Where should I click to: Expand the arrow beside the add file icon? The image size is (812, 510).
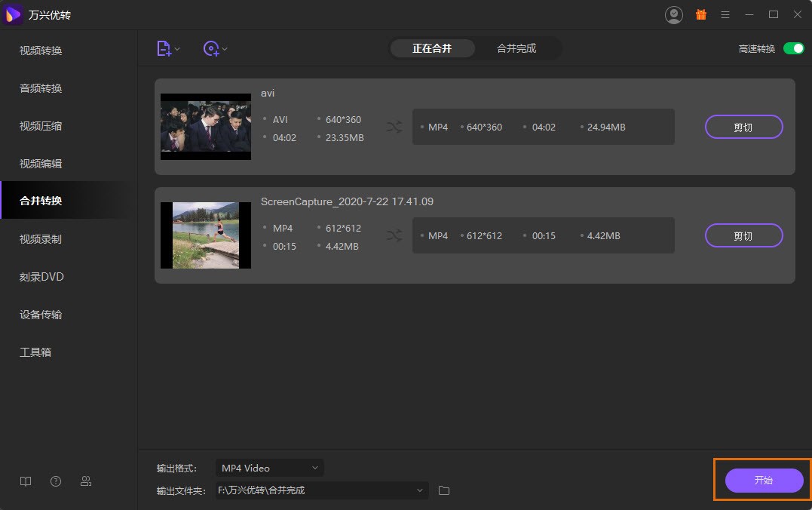coord(178,50)
